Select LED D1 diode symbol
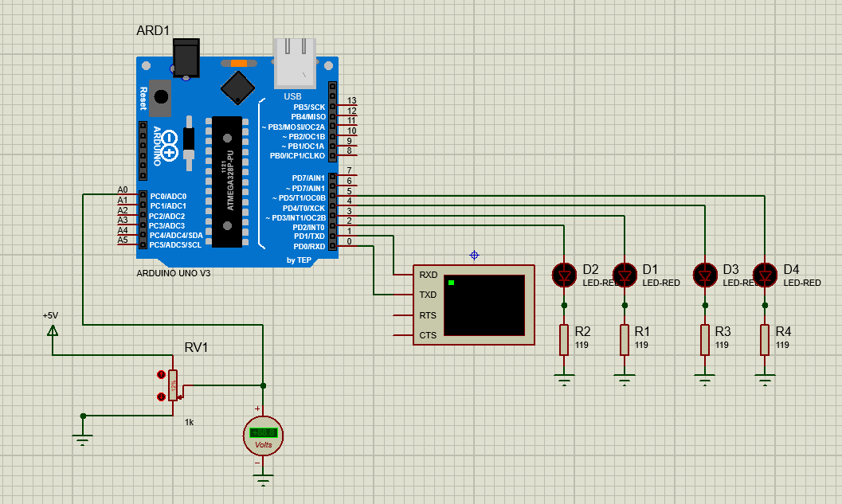 click(x=625, y=275)
